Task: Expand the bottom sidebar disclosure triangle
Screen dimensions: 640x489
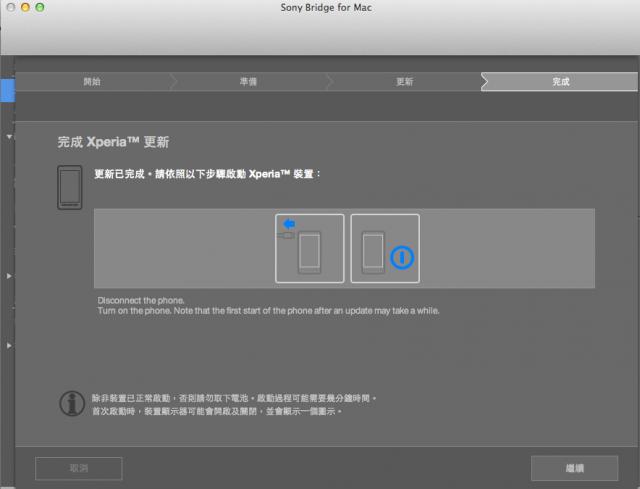Action: [9, 345]
